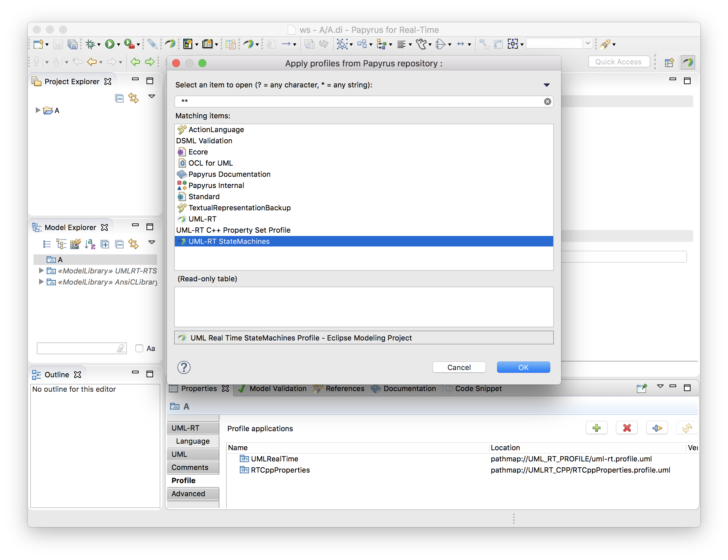Screen dimensions: 728x560
Task: Clear the dialog search field
Action: (x=547, y=101)
